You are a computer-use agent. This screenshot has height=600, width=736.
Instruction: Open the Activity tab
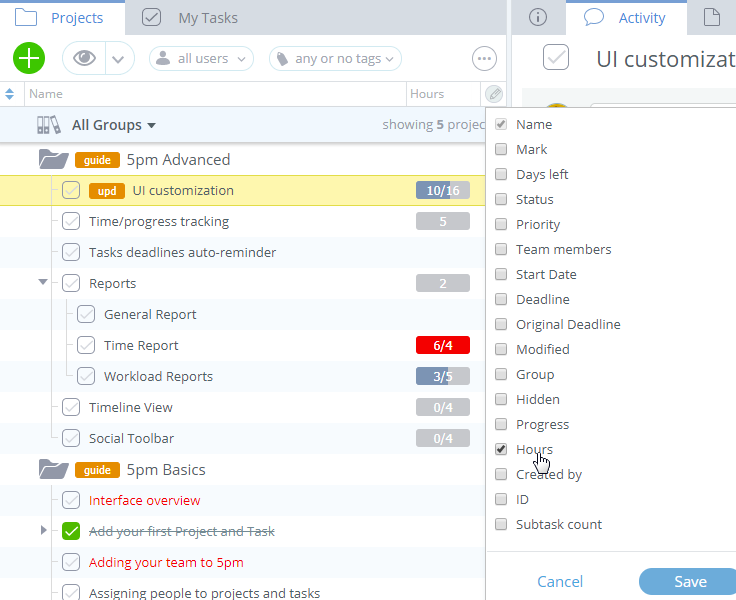pos(626,18)
